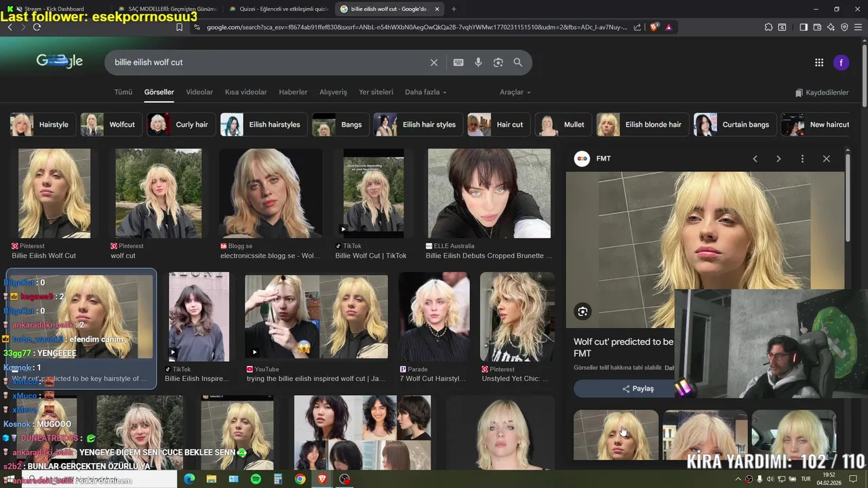Open Brave Shields lion icon
This screenshot has width=868, height=488.
(x=654, y=27)
